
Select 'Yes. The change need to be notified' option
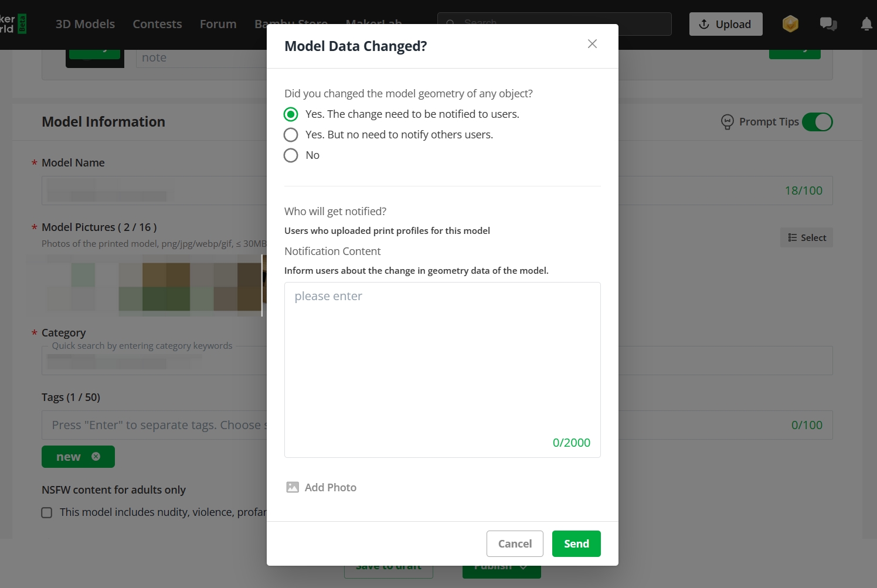click(291, 114)
